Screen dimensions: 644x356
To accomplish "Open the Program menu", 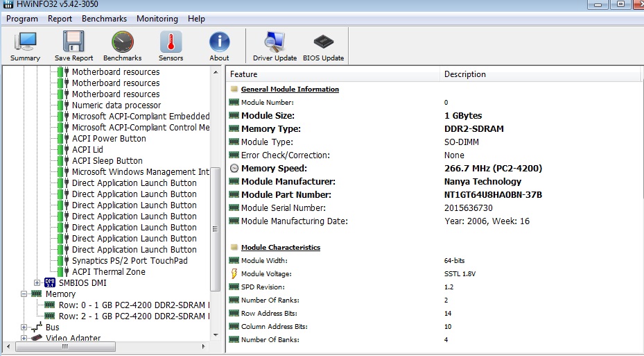I will click(21, 19).
